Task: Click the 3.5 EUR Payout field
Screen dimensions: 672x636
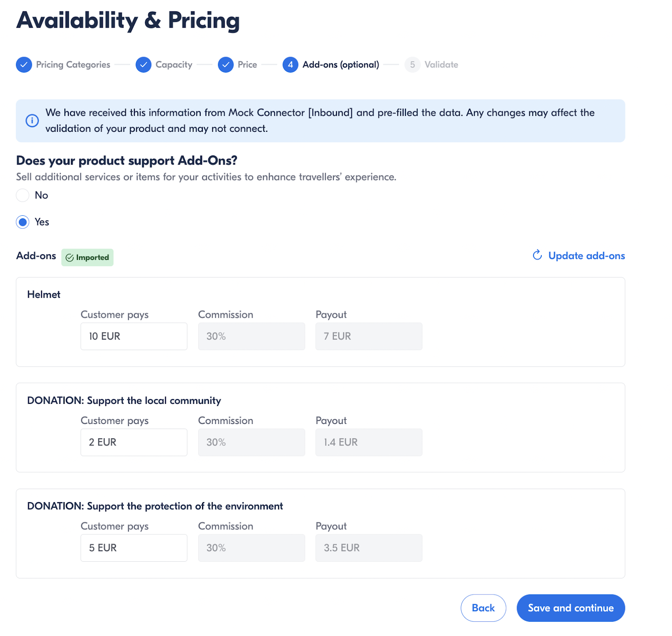Action: pyautogui.click(x=369, y=548)
